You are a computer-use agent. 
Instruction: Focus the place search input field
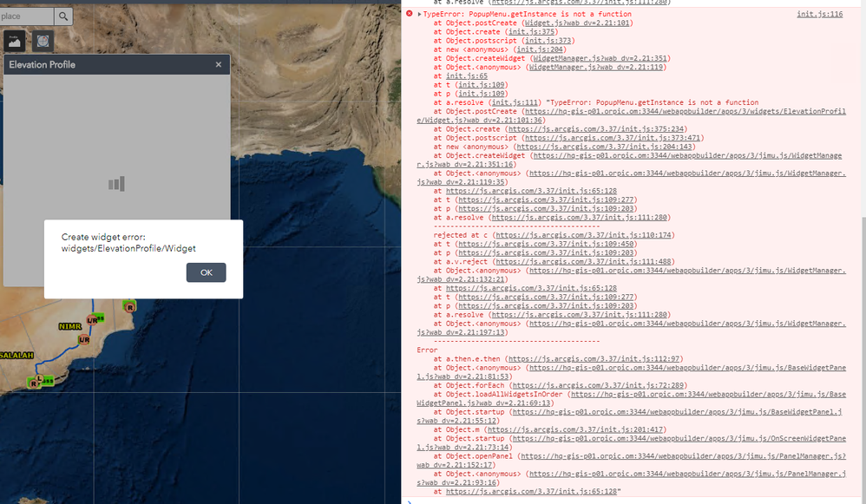(27, 16)
